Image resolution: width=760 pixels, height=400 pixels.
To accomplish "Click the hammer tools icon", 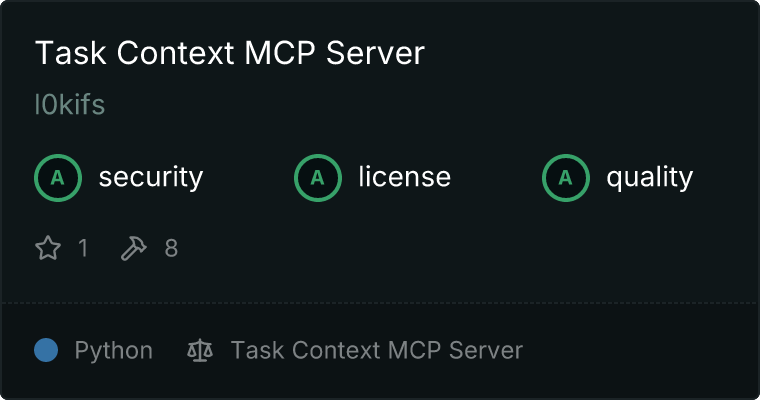I will pos(133,248).
